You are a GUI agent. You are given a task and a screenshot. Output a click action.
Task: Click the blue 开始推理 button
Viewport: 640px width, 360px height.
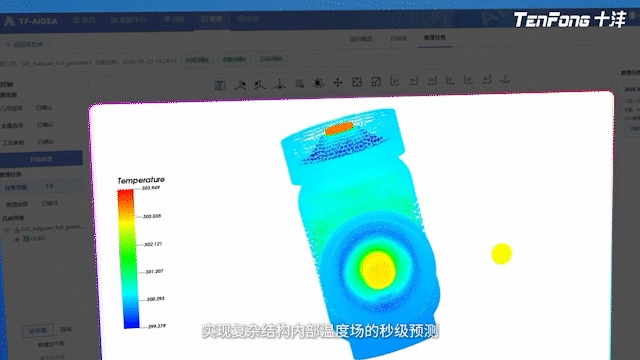(x=41, y=159)
